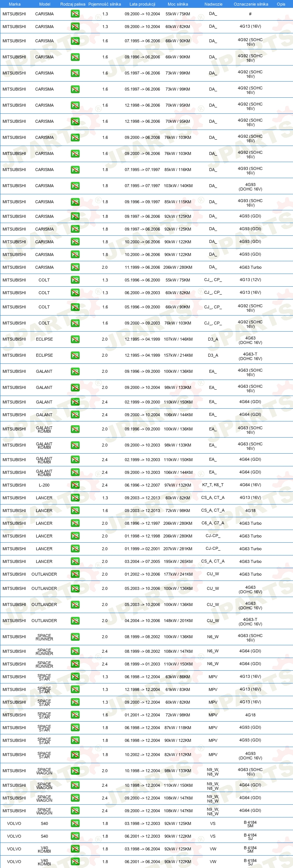Select the L-200 model cell
This screenshot has height=868, width=293.
coord(44,485)
